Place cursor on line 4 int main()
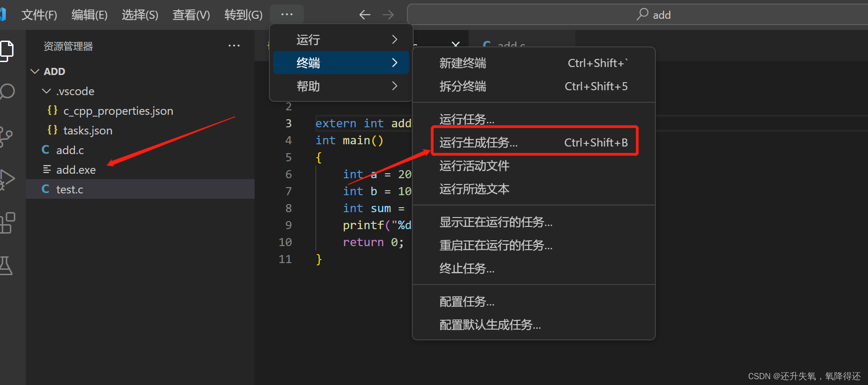 point(349,140)
